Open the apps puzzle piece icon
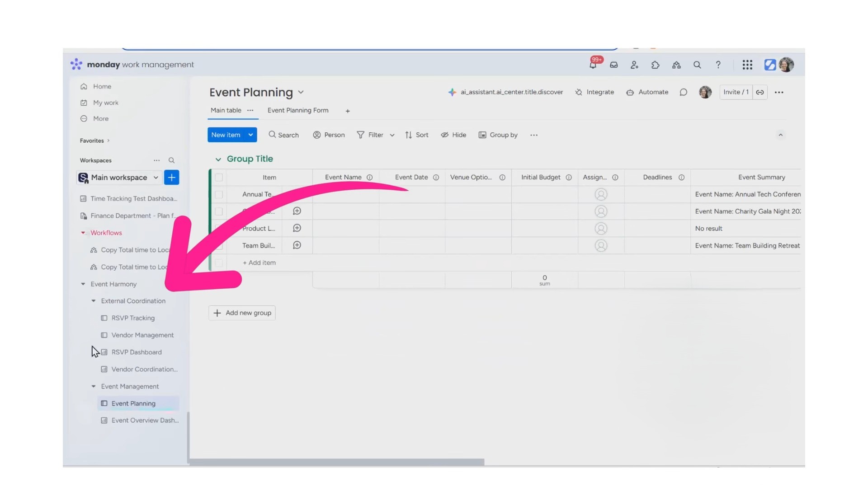868x488 pixels. 655,65
